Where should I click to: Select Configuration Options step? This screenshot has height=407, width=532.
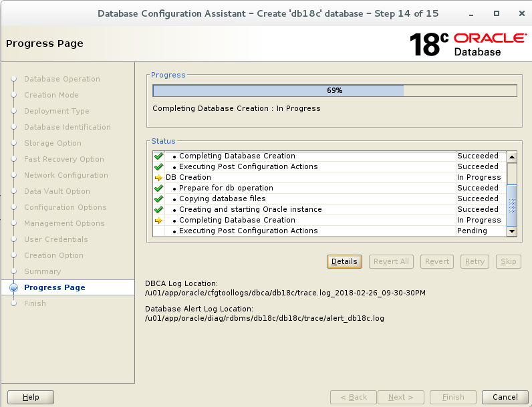[65, 207]
